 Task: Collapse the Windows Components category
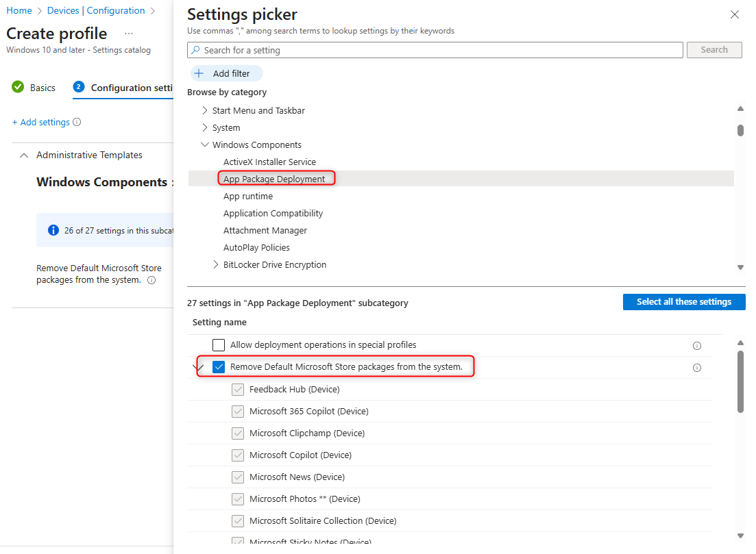pyautogui.click(x=204, y=144)
